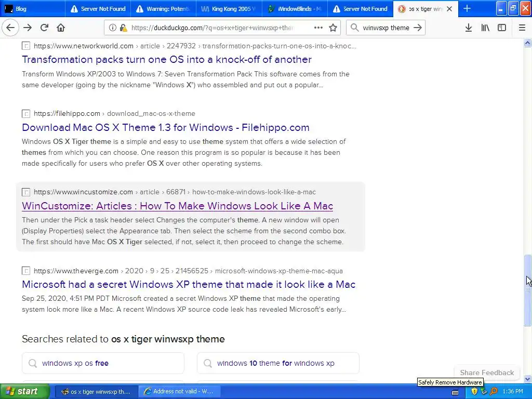Select related search windows xp os free
532x399 pixels.
coord(103,363)
